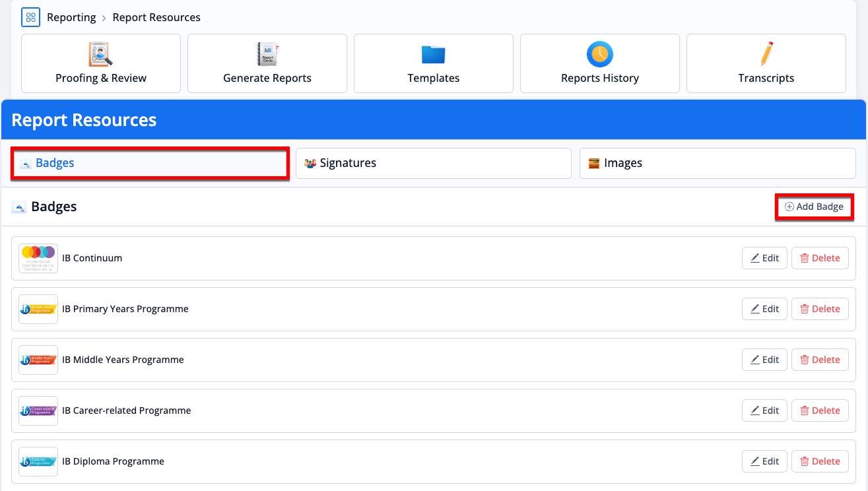Image resolution: width=868 pixels, height=491 pixels.
Task: Delete the IB Career-related Programme badge
Action: [820, 410]
